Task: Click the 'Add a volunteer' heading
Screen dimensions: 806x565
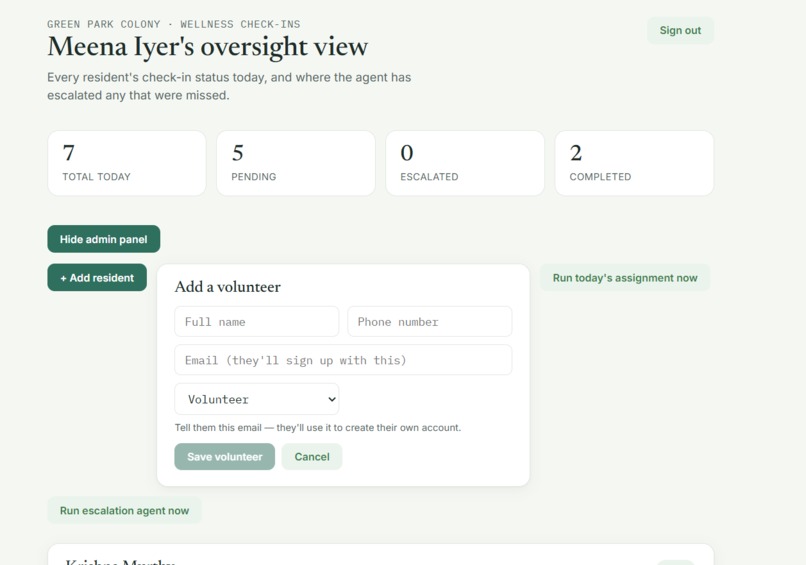Action: click(228, 287)
